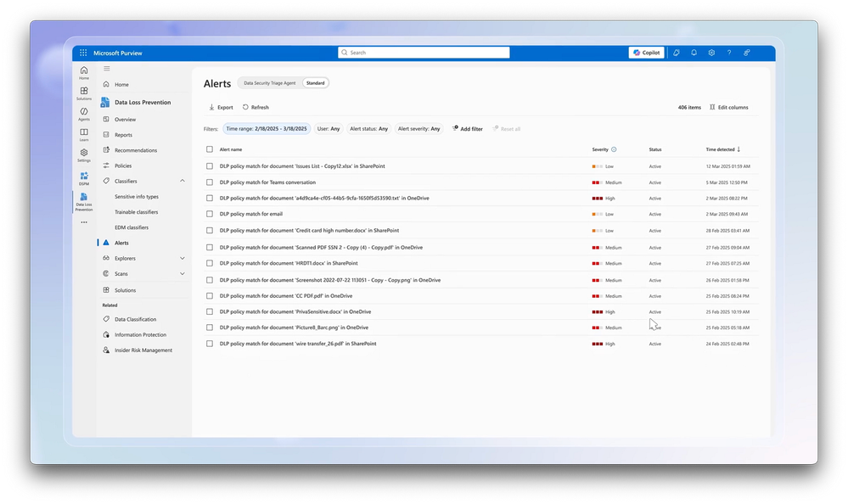Check the Teams conversation alert row
848x504 pixels.
(x=210, y=182)
